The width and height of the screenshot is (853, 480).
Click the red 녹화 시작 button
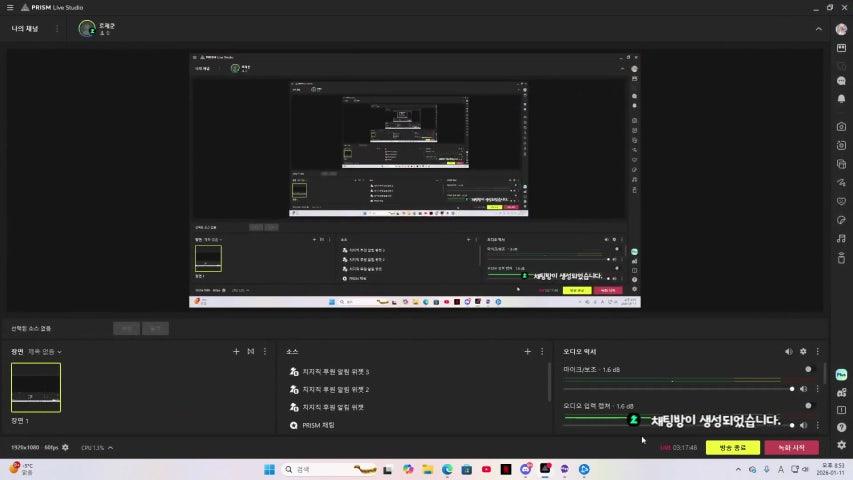[791, 447]
